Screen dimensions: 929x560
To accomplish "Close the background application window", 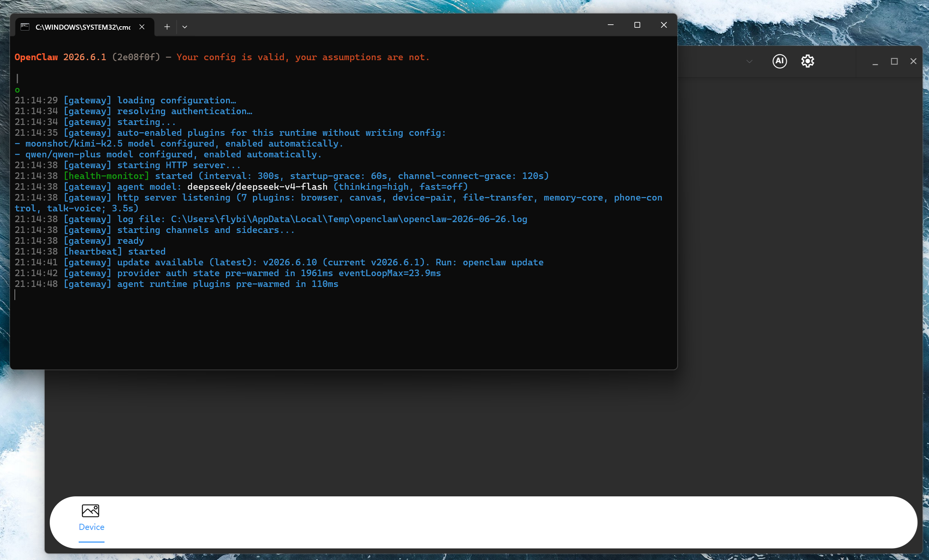I will pyautogui.click(x=913, y=61).
